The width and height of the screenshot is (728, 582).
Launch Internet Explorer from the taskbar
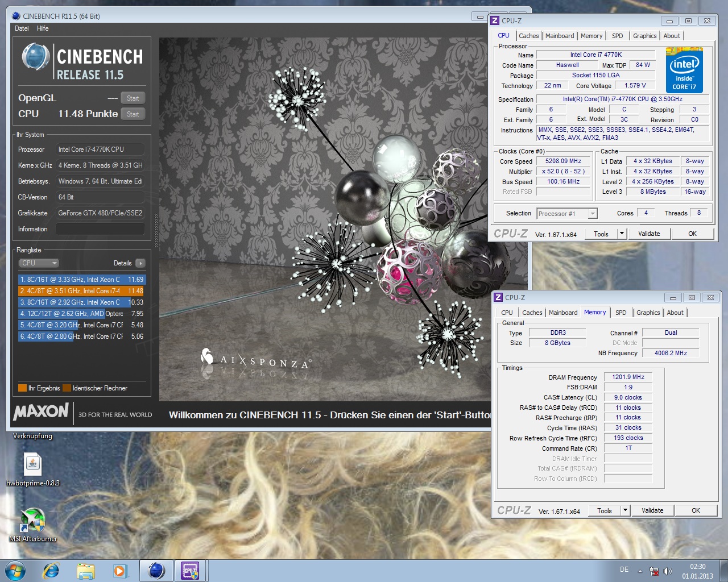pyautogui.click(x=51, y=570)
